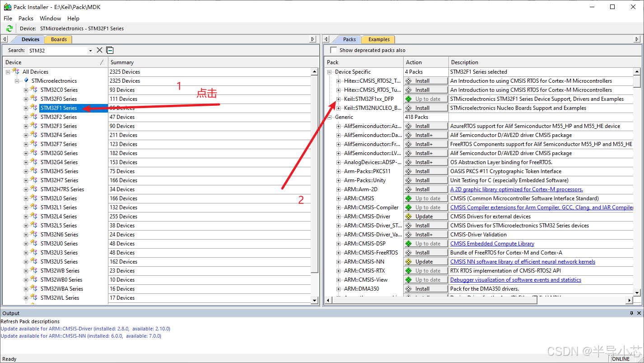
Task: Expand the STM32F4 Series node
Action: pyautogui.click(x=26, y=135)
